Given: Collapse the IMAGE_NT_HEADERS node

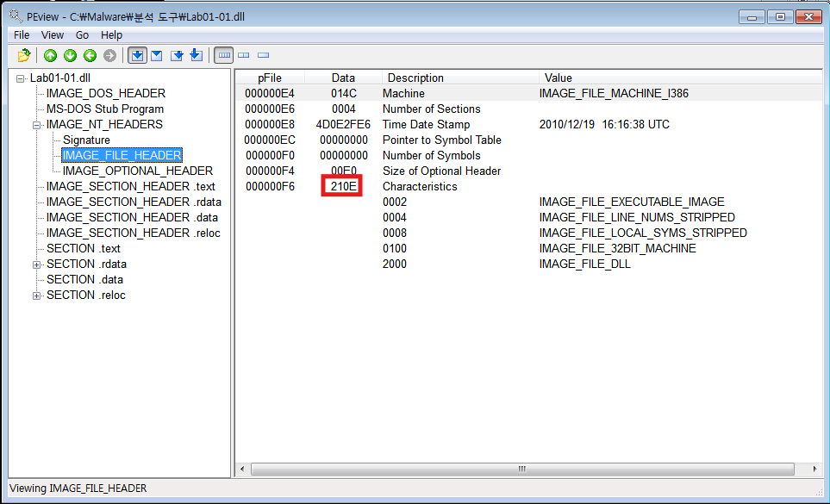Looking at the screenshot, I should click(x=36, y=125).
